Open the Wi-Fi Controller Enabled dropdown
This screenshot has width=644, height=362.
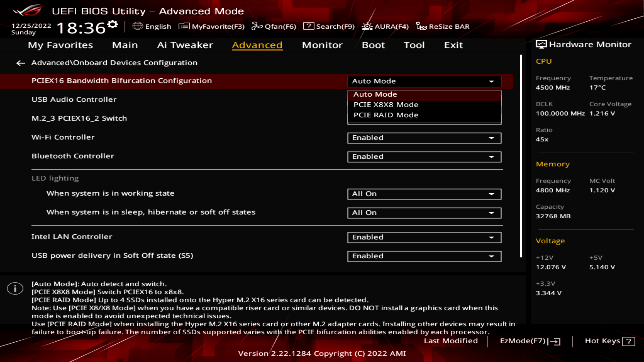424,138
